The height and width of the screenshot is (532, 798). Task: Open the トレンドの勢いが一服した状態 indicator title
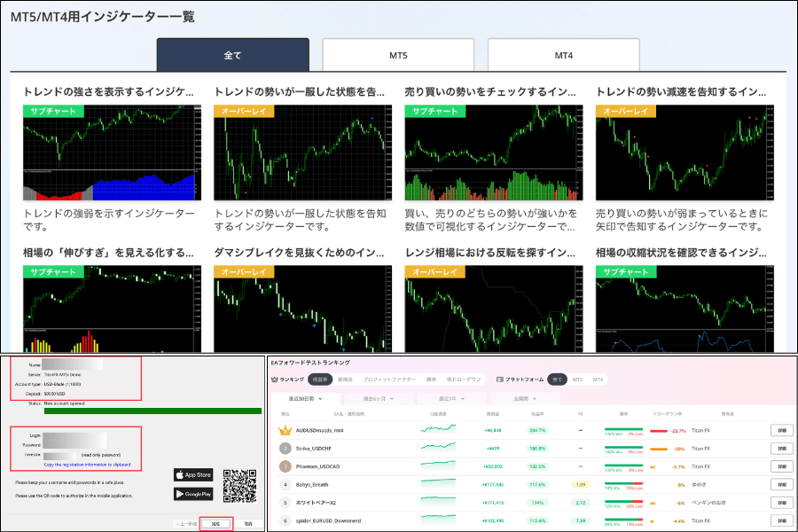[300, 91]
